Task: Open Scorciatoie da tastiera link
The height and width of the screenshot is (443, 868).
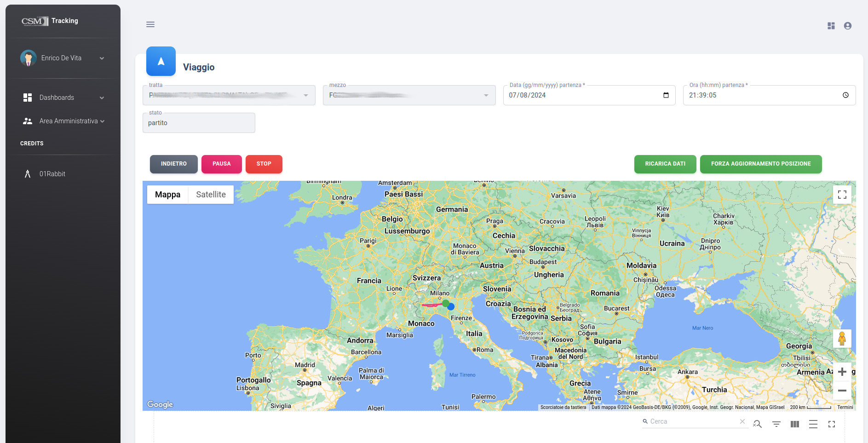Action: click(563, 407)
